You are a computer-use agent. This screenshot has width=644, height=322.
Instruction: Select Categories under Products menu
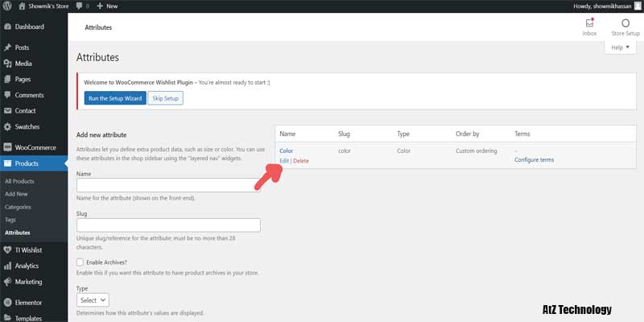[18, 207]
